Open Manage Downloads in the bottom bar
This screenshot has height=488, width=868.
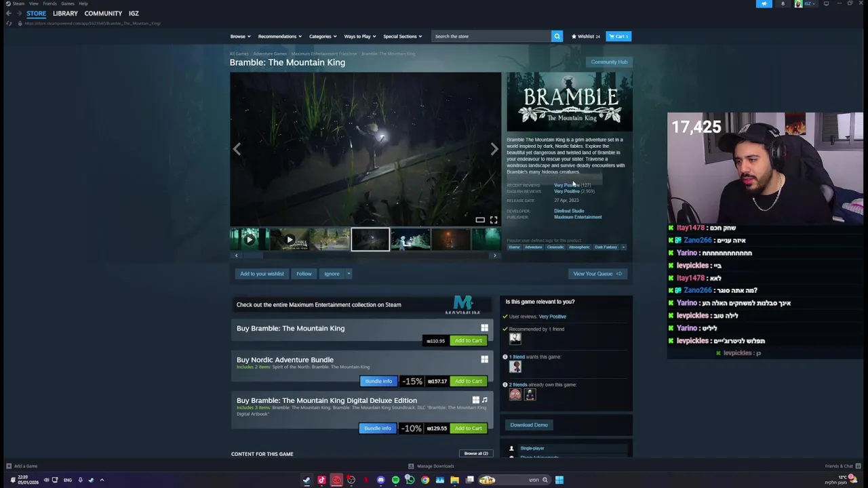coord(431,466)
